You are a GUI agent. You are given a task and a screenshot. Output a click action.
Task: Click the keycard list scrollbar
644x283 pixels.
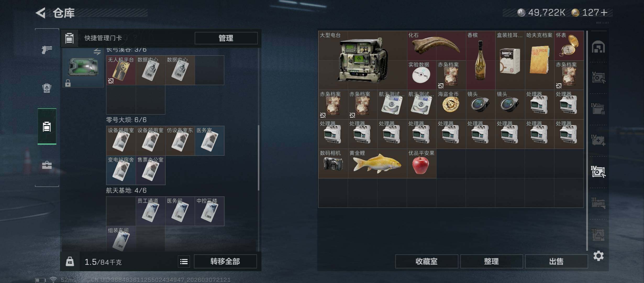pos(258,158)
